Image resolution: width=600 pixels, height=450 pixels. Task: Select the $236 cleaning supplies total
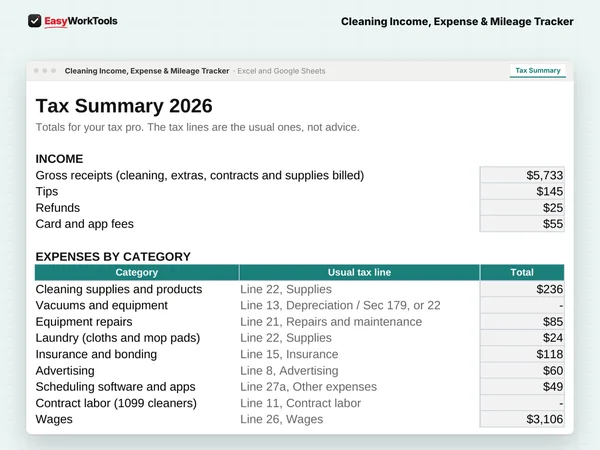522,289
